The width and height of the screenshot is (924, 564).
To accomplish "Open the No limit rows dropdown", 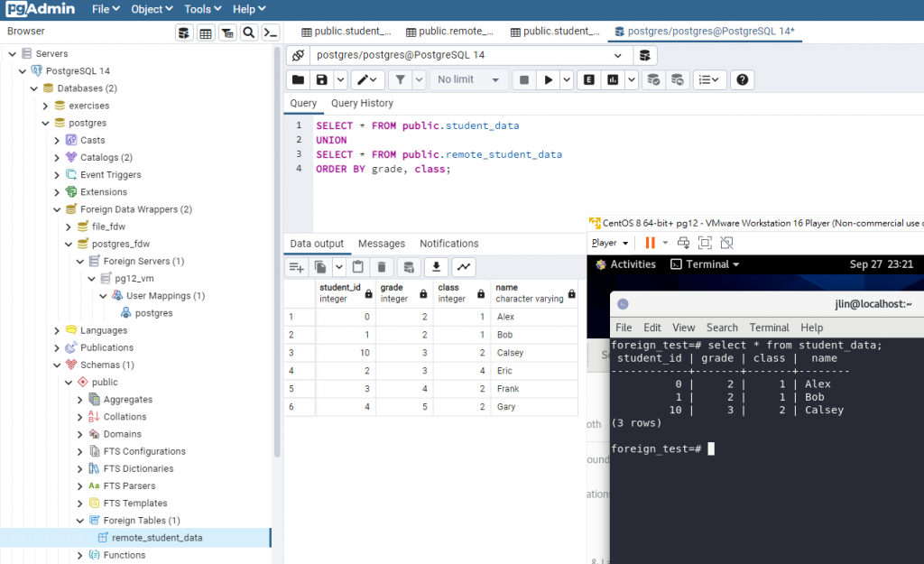I will (x=468, y=79).
